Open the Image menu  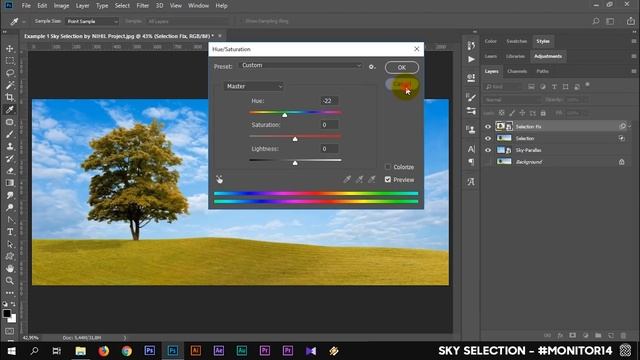click(61, 6)
